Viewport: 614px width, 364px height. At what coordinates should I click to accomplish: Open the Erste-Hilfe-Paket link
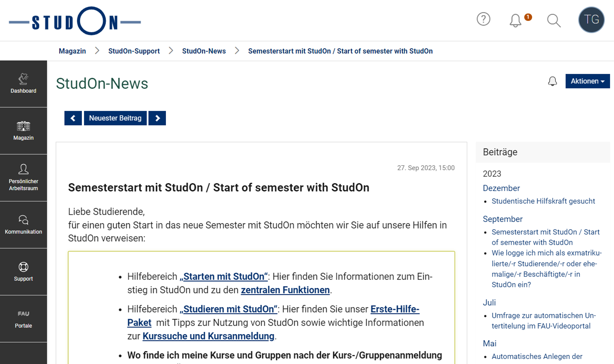(x=395, y=309)
